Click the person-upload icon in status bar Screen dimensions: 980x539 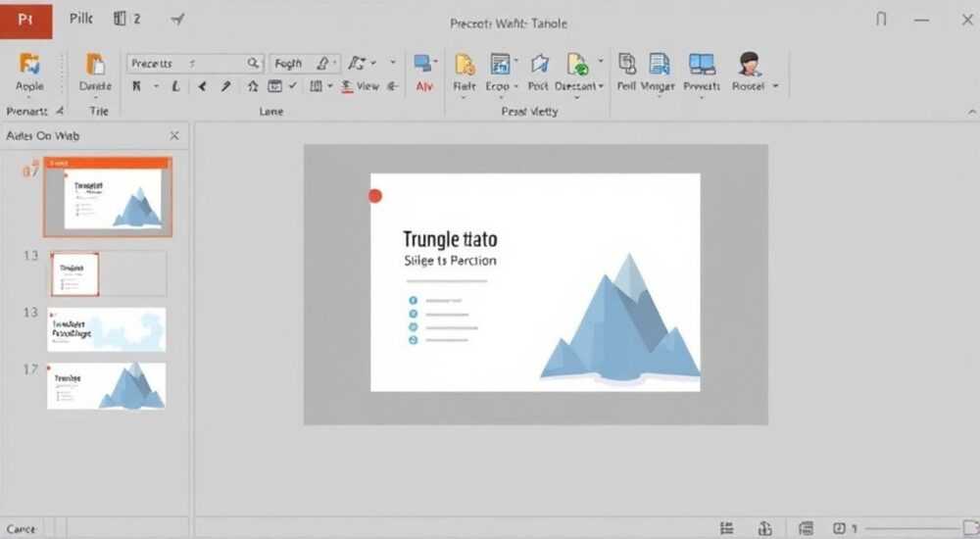[x=765, y=528]
